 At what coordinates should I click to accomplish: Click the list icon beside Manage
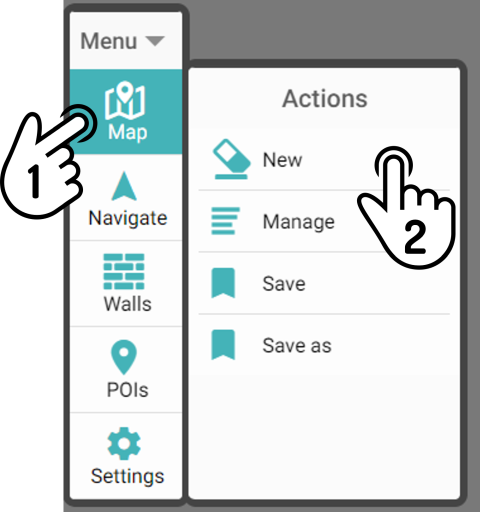[x=225, y=221]
